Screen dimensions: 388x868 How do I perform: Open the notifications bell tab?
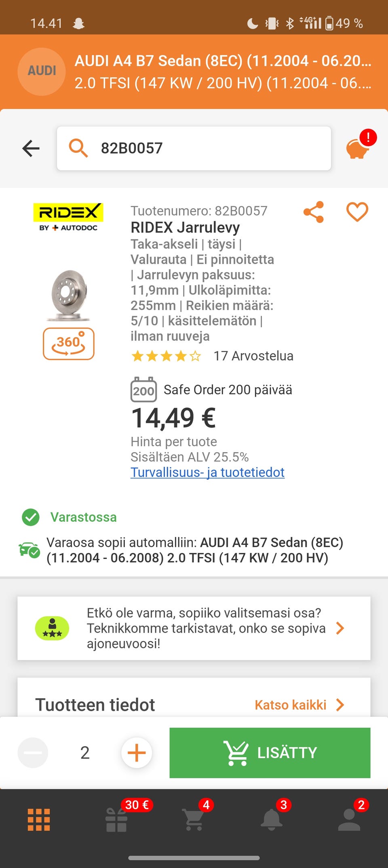click(272, 820)
